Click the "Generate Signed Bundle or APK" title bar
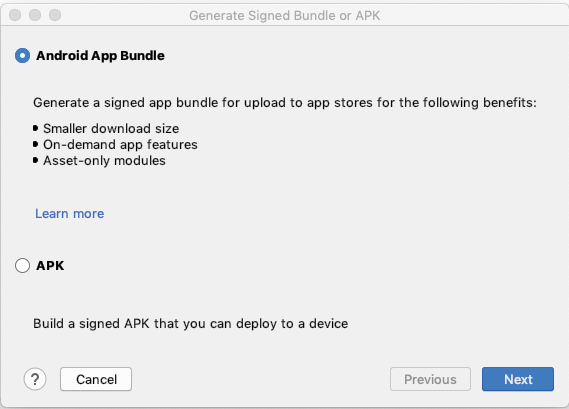This screenshot has height=409, width=569. coord(284,16)
